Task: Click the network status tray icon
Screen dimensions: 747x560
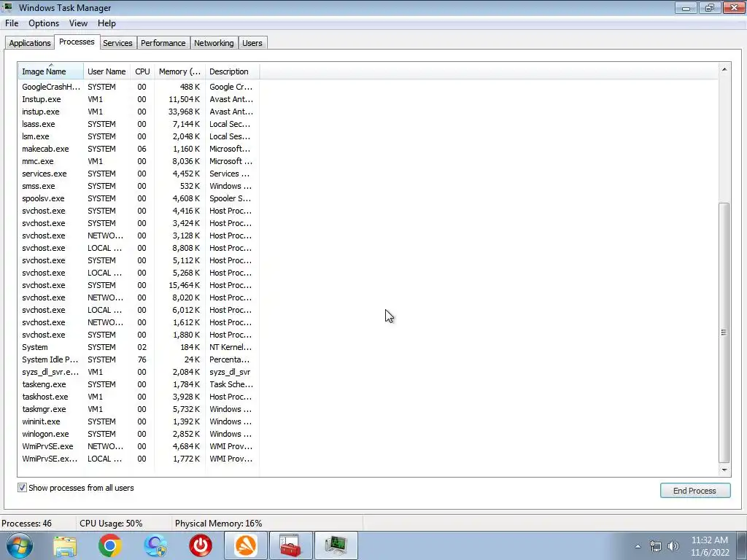Action: pyautogui.click(x=656, y=546)
